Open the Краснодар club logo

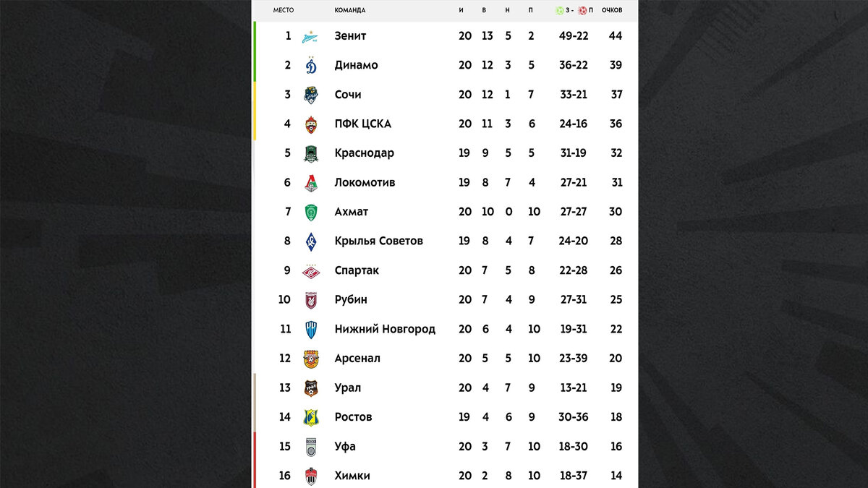[x=311, y=153]
